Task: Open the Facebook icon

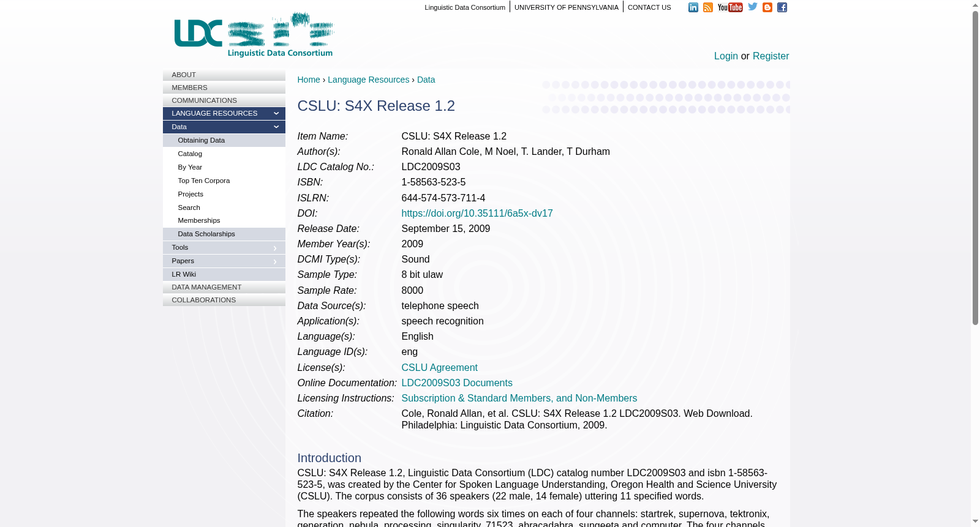Action: click(x=782, y=7)
